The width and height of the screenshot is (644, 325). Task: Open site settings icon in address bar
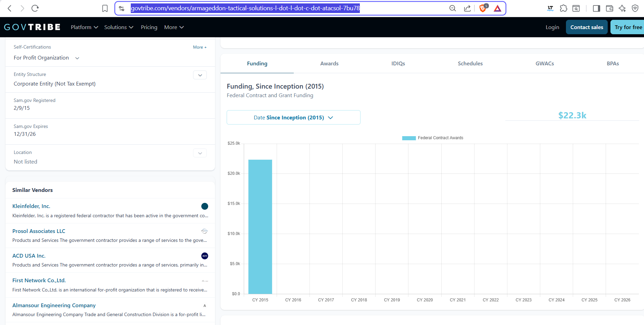click(122, 8)
